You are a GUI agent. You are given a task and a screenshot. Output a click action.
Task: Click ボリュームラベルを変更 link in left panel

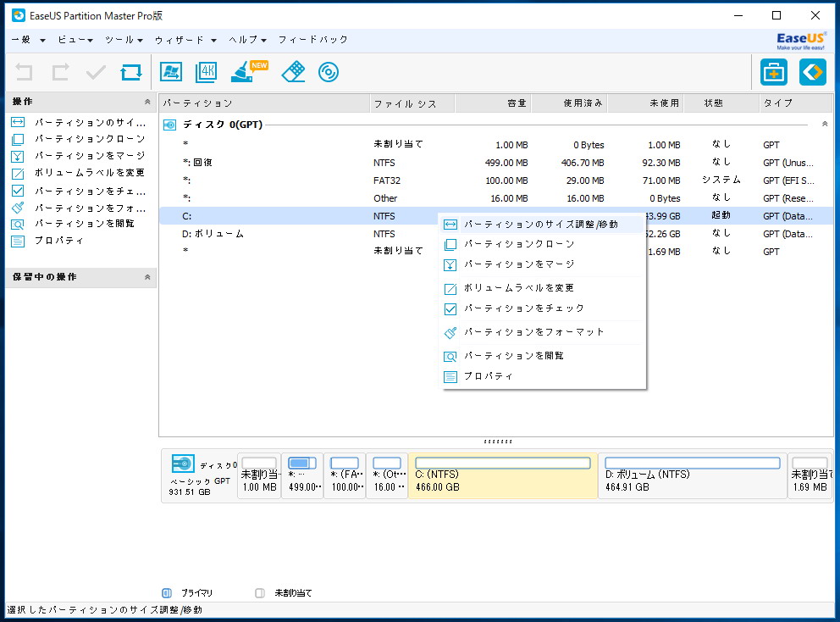tap(90, 173)
